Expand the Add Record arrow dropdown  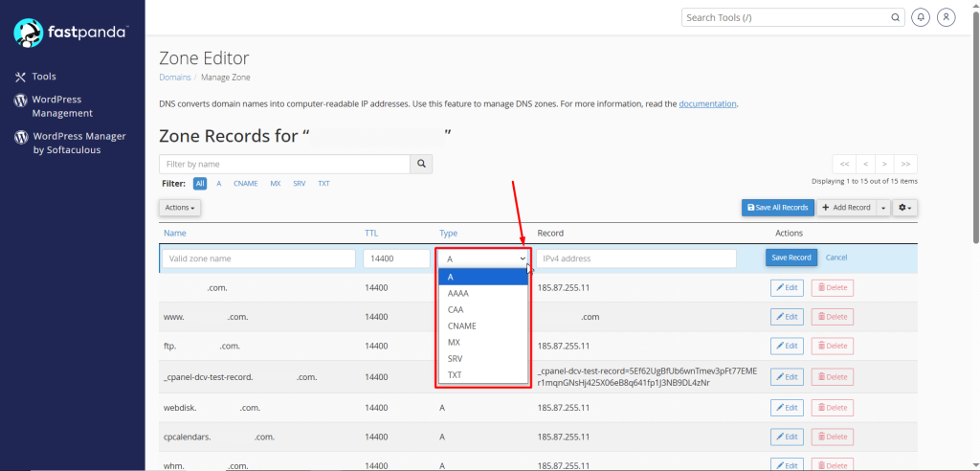(883, 208)
